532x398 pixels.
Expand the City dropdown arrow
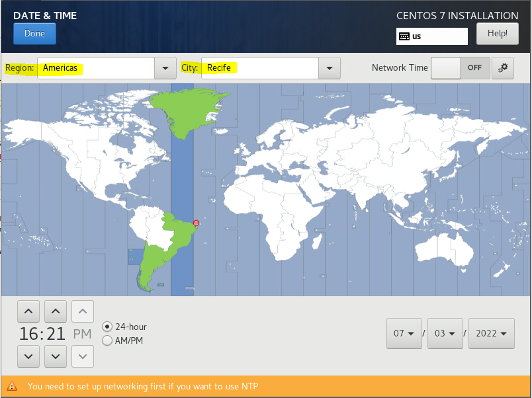tap(329, 68)
